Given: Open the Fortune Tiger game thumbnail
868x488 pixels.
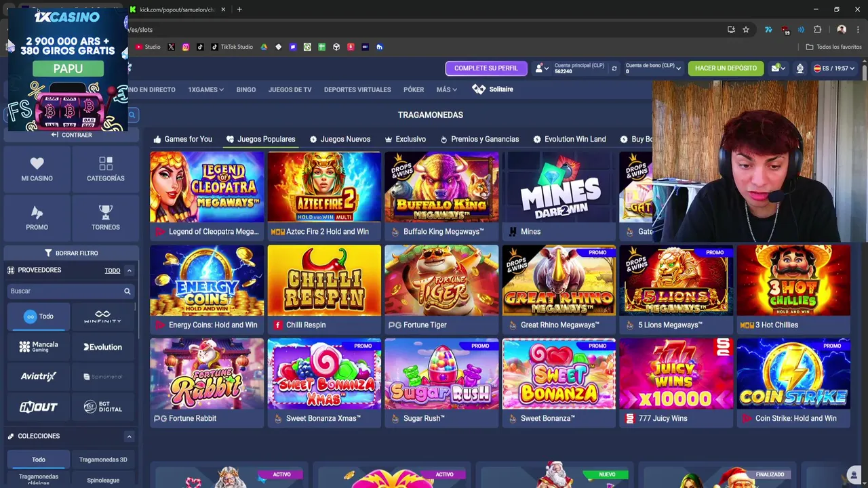Looking at the screenshot, I should click(x=441, y=281).
